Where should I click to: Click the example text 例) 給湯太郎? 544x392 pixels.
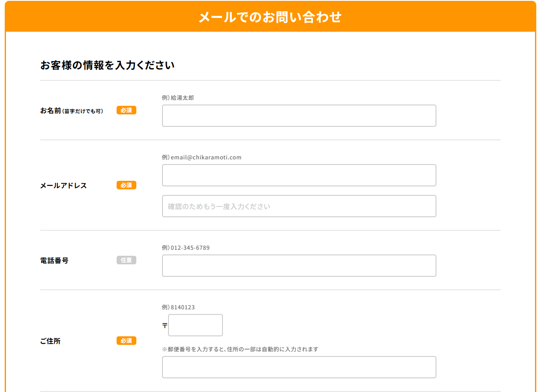(178, 98)
